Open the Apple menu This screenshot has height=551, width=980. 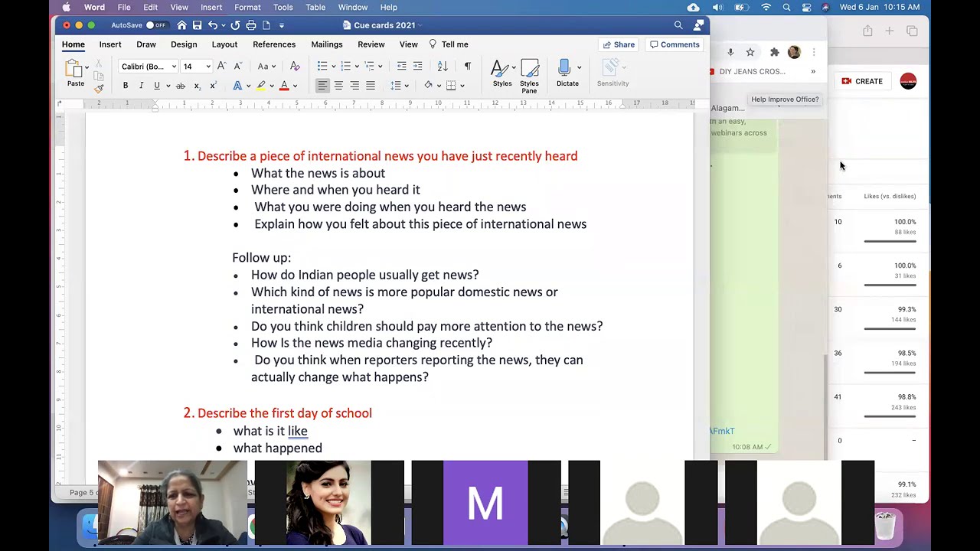click(66, 7)
